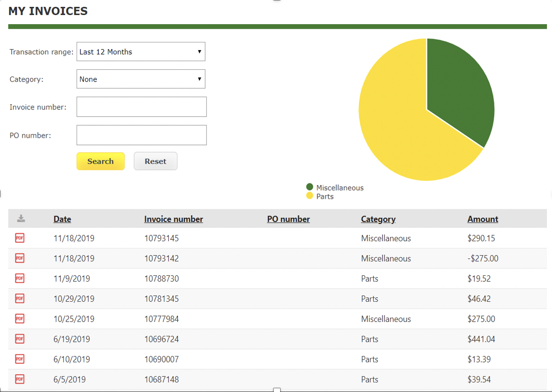Select Miscellaneous category of invoice 10777984
552x392 pixels.
386,319
